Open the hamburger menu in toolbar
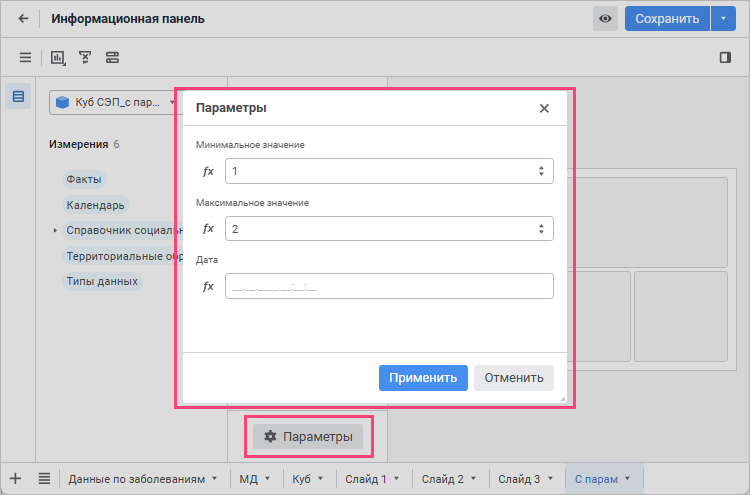 pos(25,57)
